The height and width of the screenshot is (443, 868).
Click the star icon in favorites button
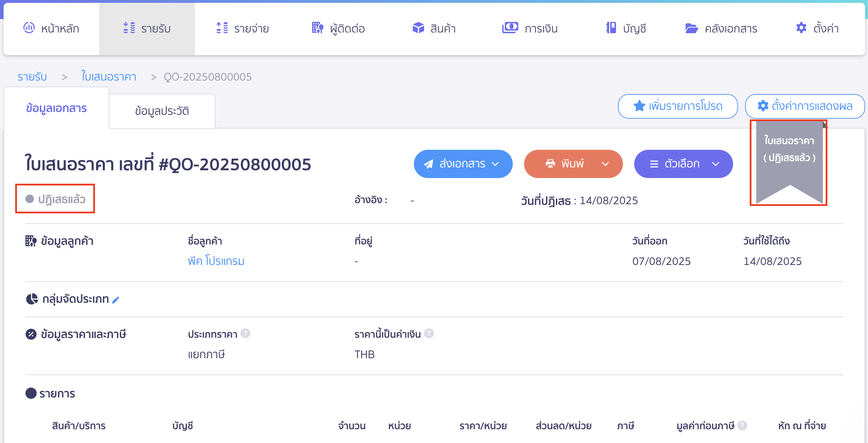click(640, 106)
